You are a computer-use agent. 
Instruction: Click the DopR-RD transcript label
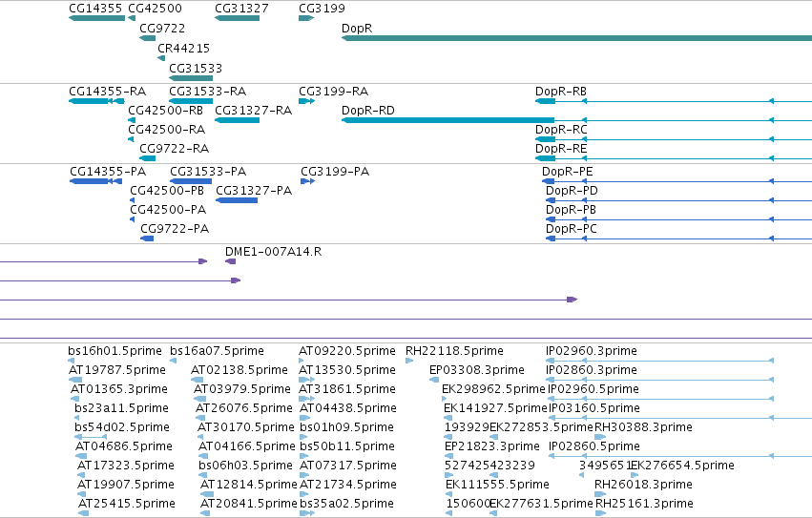pos(368,111)
